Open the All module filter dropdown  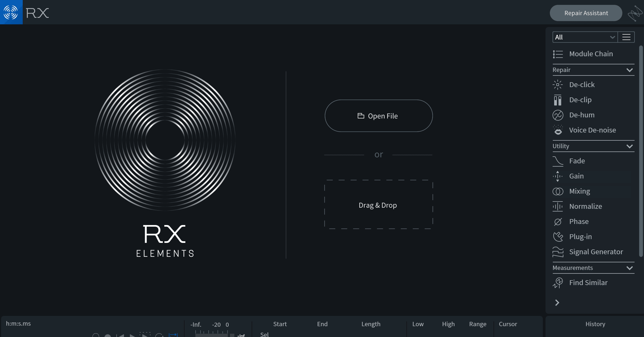(585, 37)
